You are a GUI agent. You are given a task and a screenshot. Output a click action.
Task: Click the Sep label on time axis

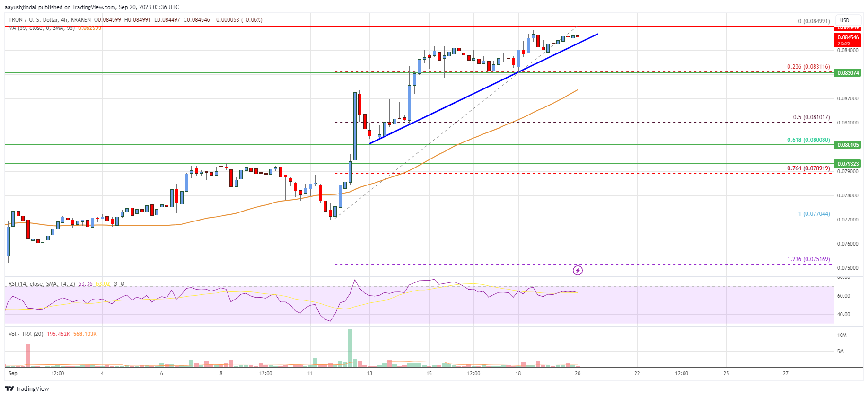[x=13, y=373]
